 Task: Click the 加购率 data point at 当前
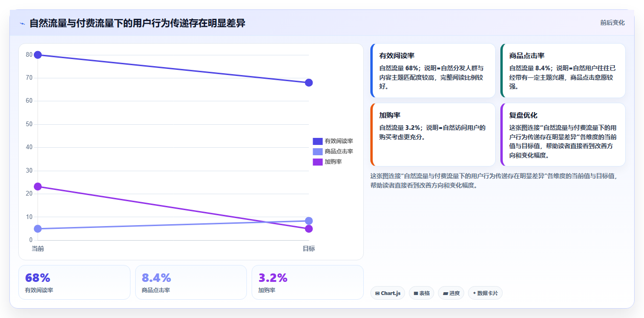(x=38, y=187)
